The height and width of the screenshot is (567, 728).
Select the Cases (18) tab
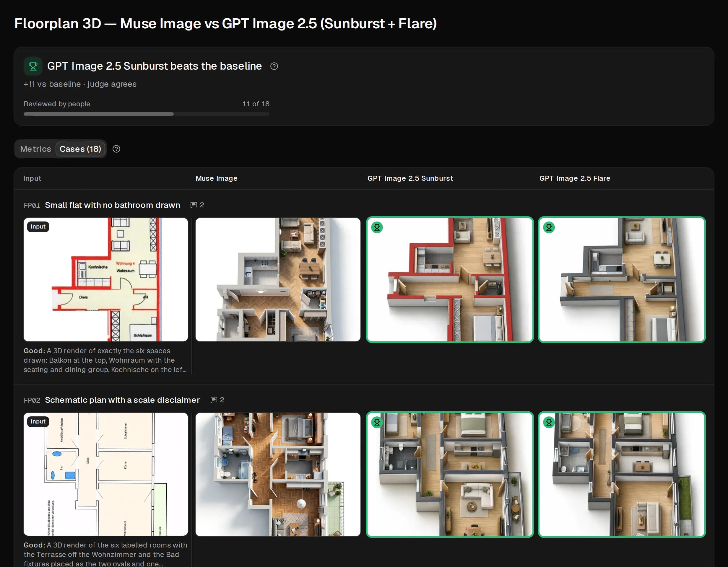point(80,149)
